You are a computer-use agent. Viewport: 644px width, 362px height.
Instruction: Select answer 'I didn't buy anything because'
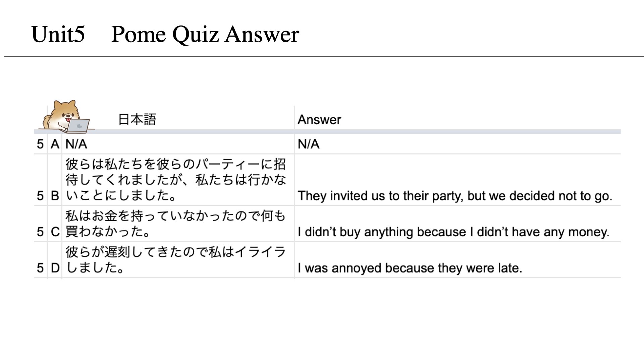click(x=453, y=232)
